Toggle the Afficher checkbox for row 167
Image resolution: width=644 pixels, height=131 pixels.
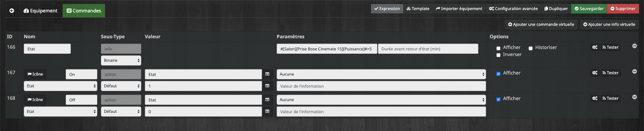[x=498, y=74]
